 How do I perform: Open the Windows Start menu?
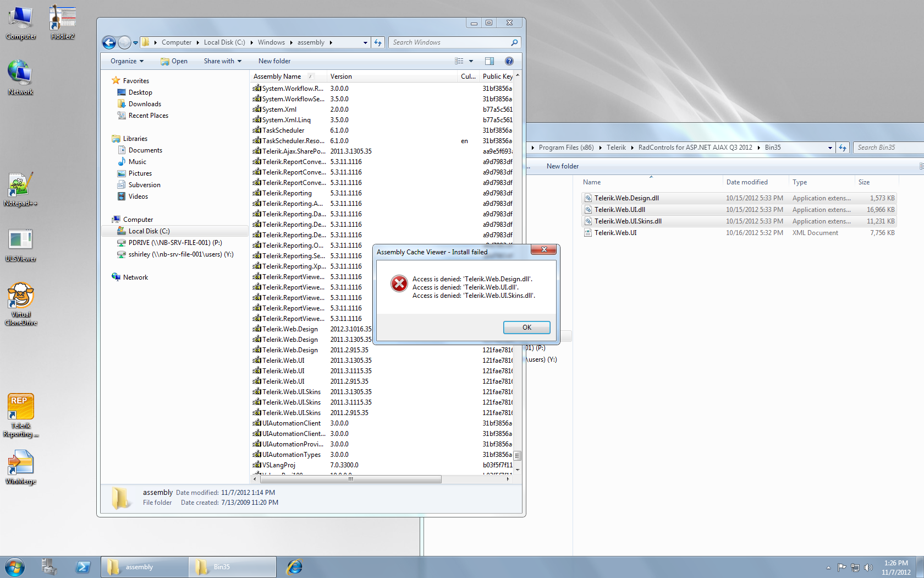[15, 567]
